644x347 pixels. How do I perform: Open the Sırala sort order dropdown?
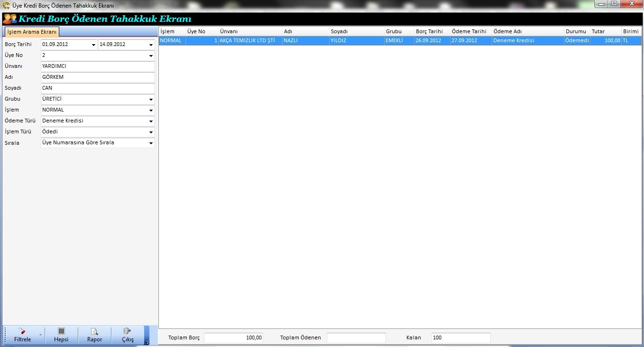coord(151,143)
